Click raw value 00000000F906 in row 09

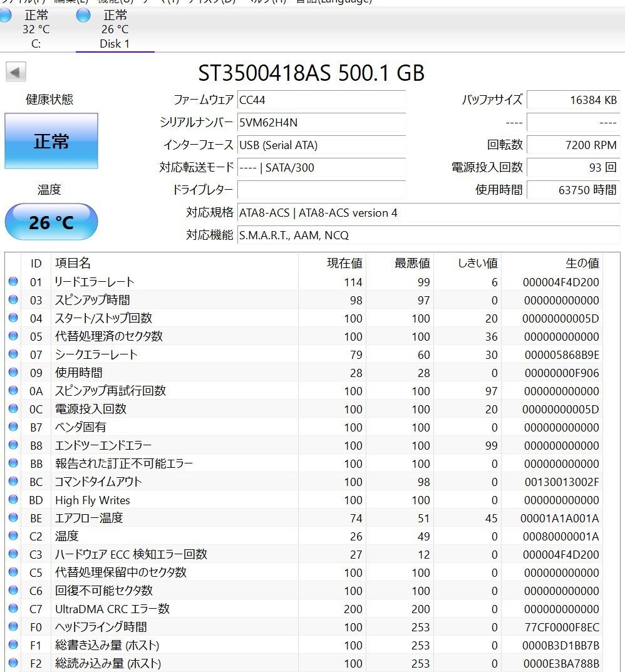pos(562,373)
